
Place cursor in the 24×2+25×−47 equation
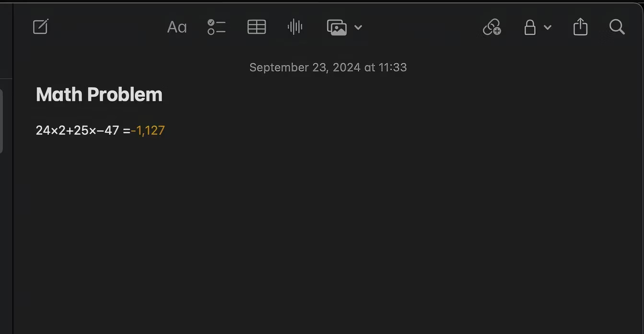pos(77,130)
